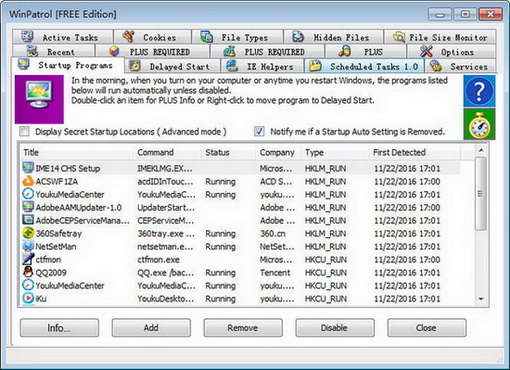Click the Info... button
This screenshot has width=510, height=370.
pos(59,328)
